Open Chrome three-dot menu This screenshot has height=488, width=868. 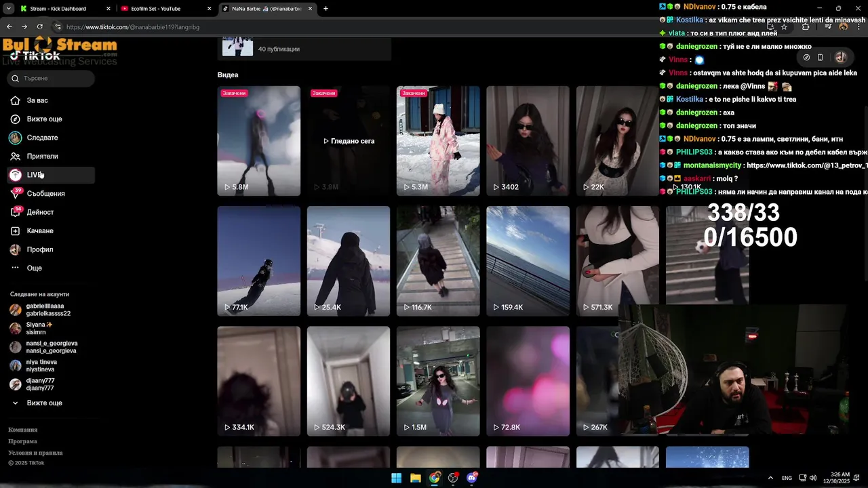tap(858, 27)
